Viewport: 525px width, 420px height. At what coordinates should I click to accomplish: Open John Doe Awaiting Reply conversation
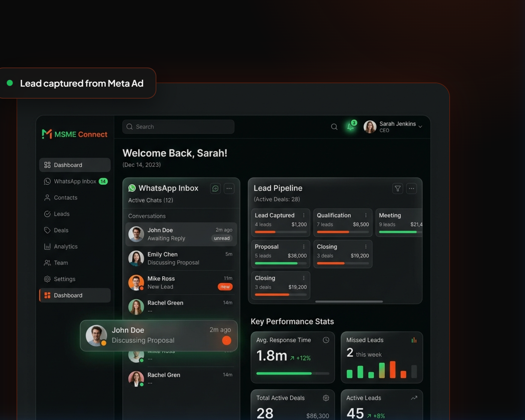coord(181,234)
